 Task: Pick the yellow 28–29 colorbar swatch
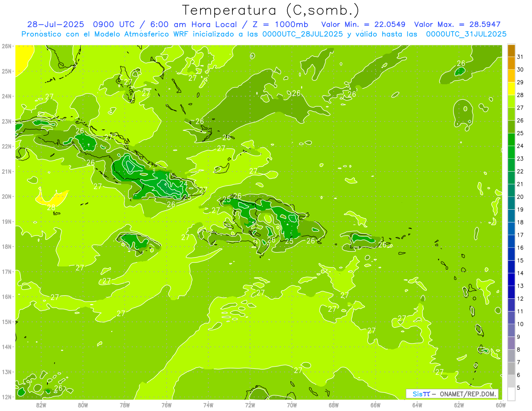[x=511, y=89]
